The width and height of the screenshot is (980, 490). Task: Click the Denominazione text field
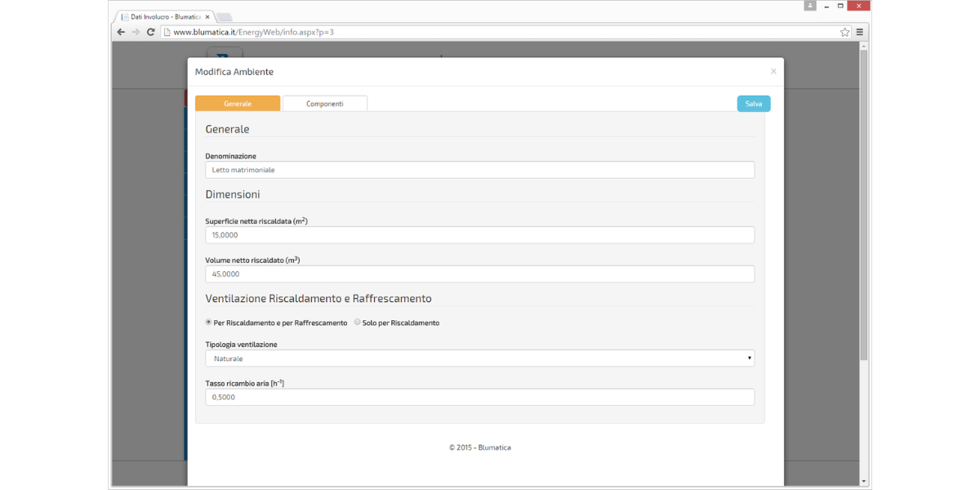coord(479,170)
